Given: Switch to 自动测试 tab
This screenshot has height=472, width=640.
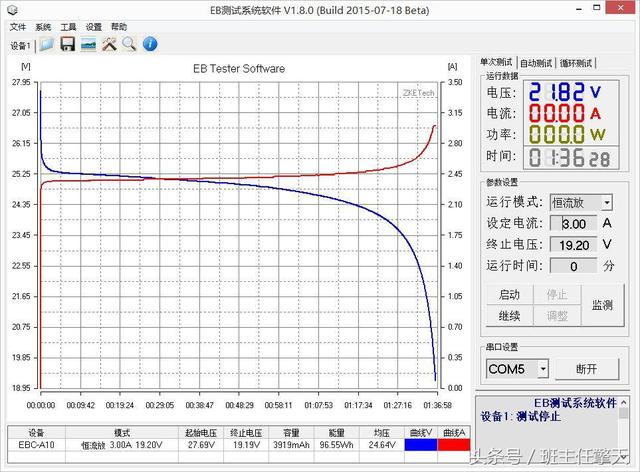Looking at the screenshot, I should tap(536, 63).
